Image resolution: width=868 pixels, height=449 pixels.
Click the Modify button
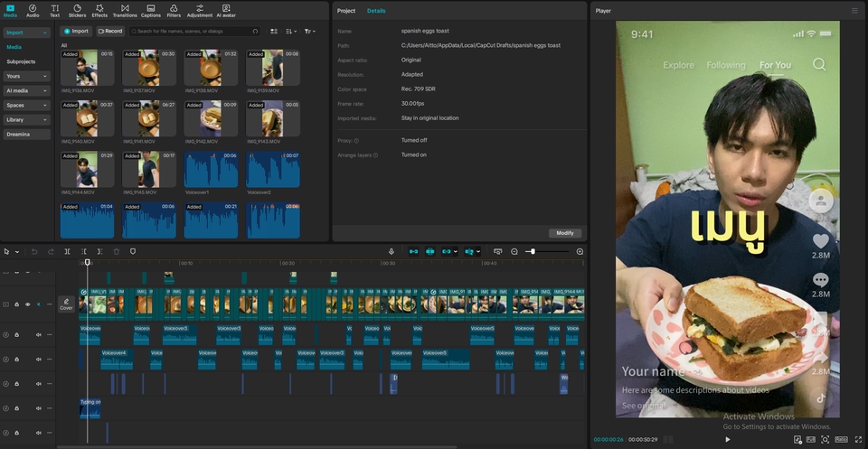click(x=564, y=233)
